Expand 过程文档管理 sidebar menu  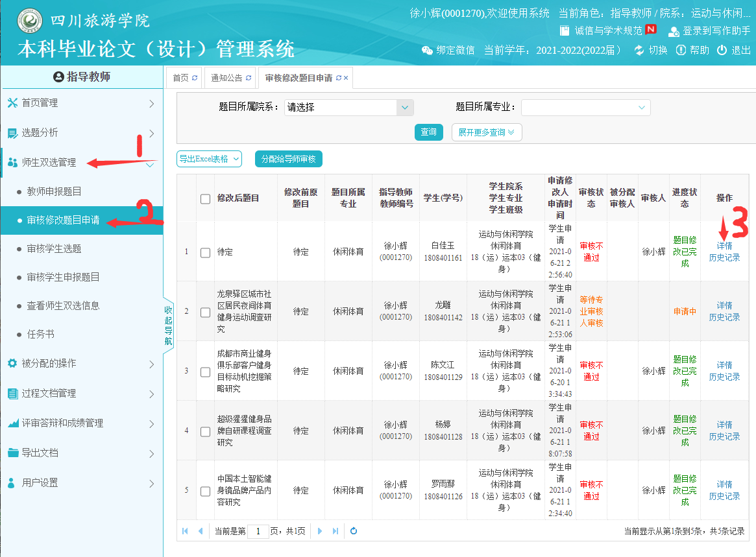pyautogui.click(x=81, y=394)
